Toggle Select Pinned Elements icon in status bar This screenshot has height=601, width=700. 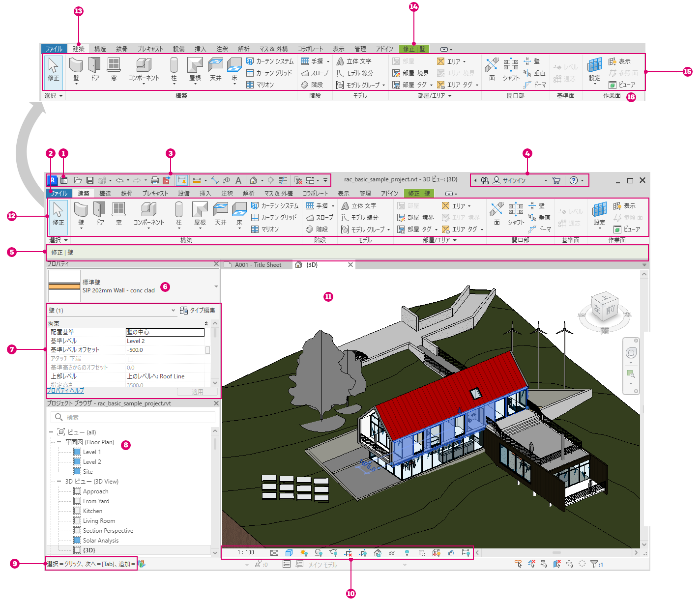pos(544,564)
